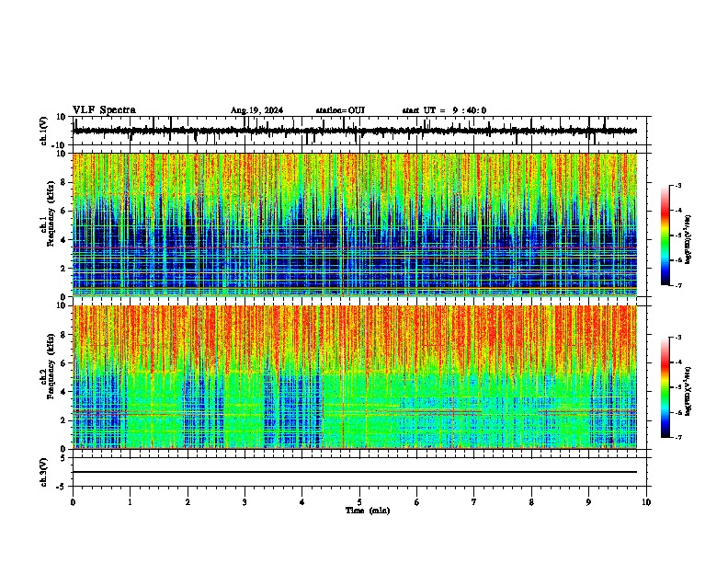Image resolution: width=728 pixels, height=563 pixels.
Task: Click time axis tick label "1"
Action: [130, 502]
